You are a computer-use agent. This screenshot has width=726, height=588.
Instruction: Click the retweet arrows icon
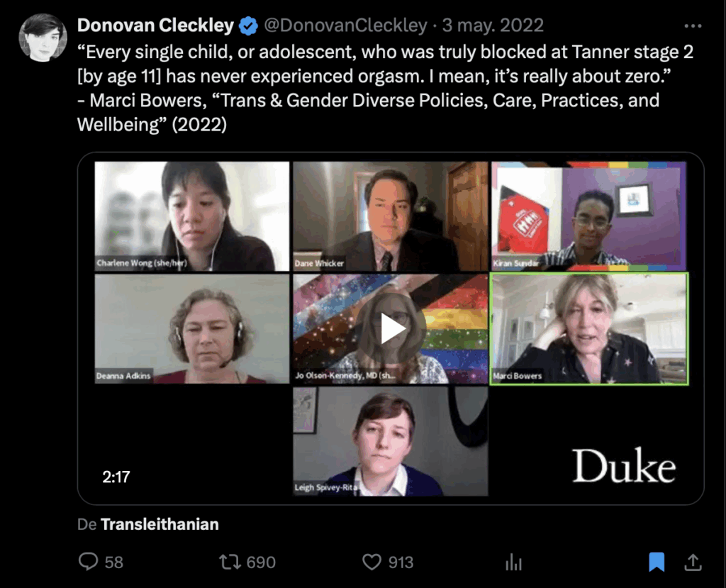pos(230,562)
